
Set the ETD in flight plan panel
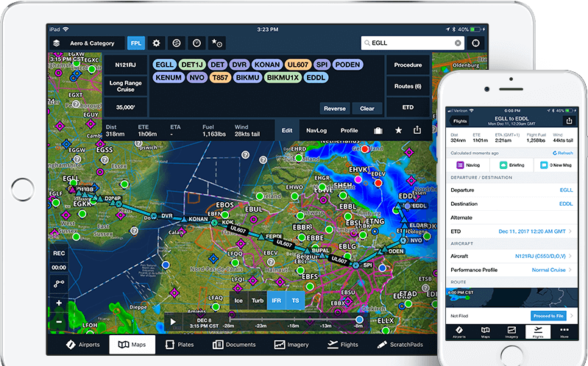408,107
